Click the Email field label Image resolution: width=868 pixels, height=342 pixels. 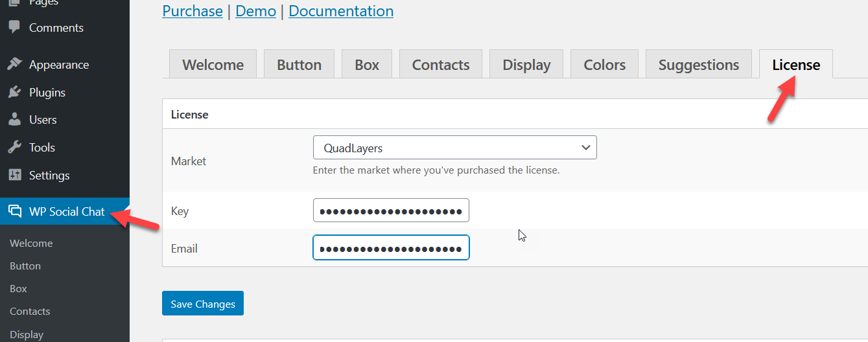click(184, 249)
